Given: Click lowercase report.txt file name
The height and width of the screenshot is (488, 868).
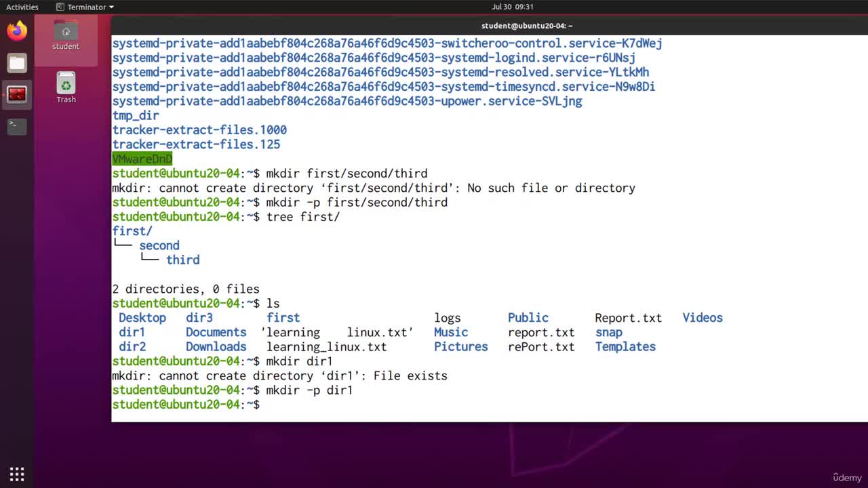Looking at the screenshot, I should click(x=541, y=332).
